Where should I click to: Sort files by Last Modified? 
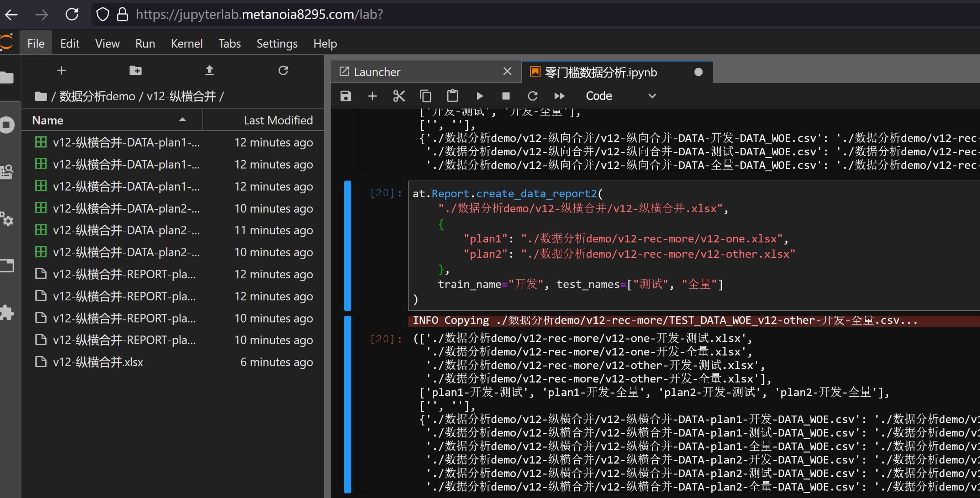(278, 120)
